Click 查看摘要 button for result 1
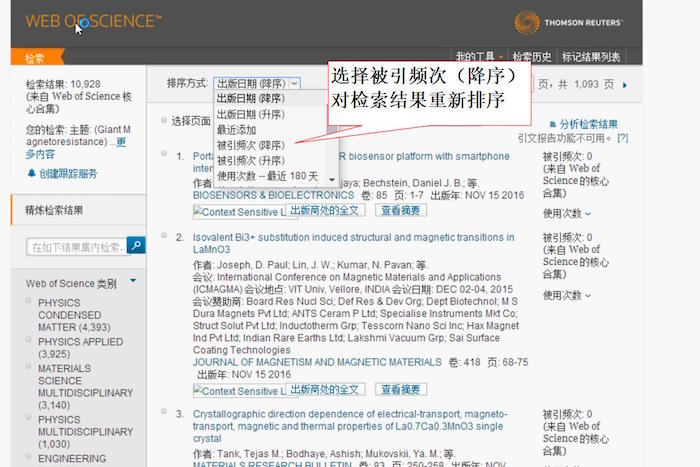700x467 pixels. pyautogui.click(x=401, y=210)
